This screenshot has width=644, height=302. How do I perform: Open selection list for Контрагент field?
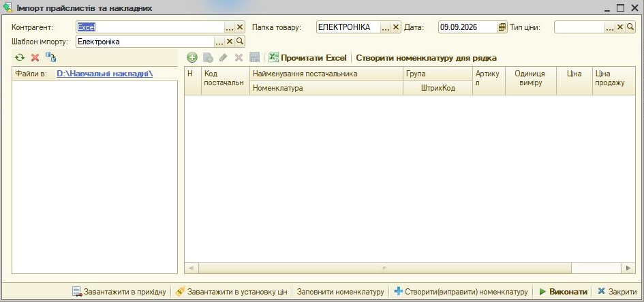(230, 27)
